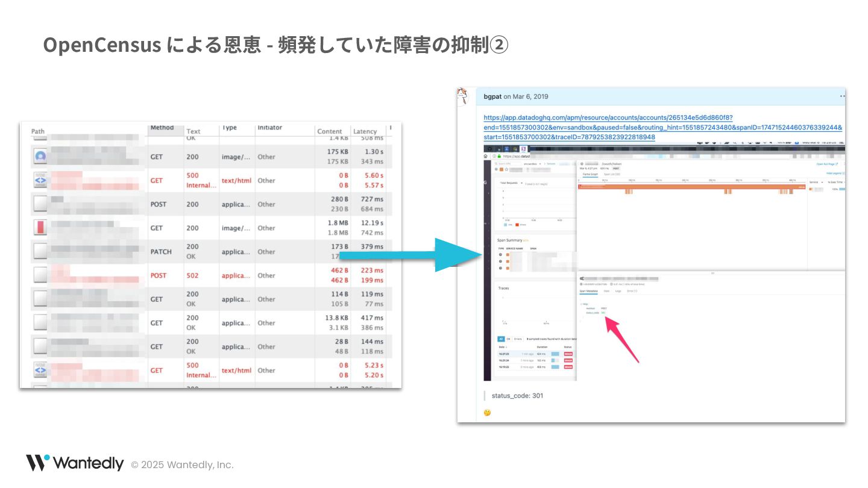Click the '12.19 s' latency value
Viewport: 868px width, 488px height.
click(x=370, y=223)
